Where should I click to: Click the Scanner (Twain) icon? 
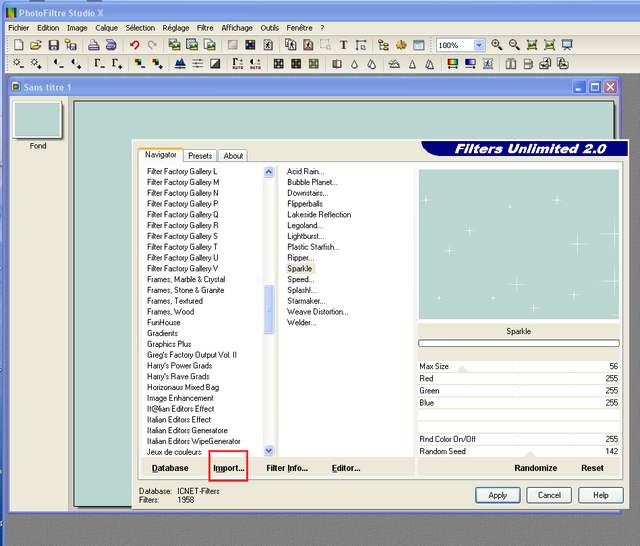tap(111, 45)
